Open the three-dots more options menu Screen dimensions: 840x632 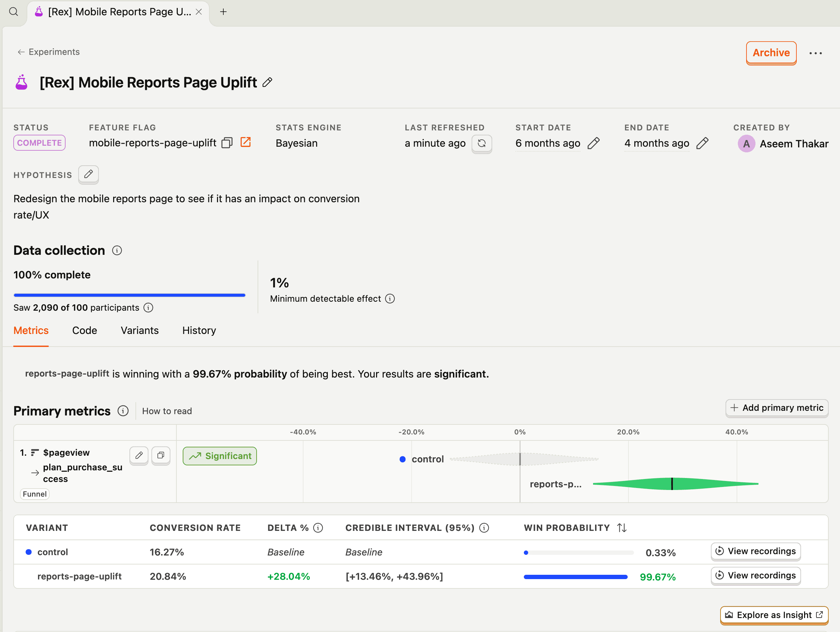pos(815,53)
